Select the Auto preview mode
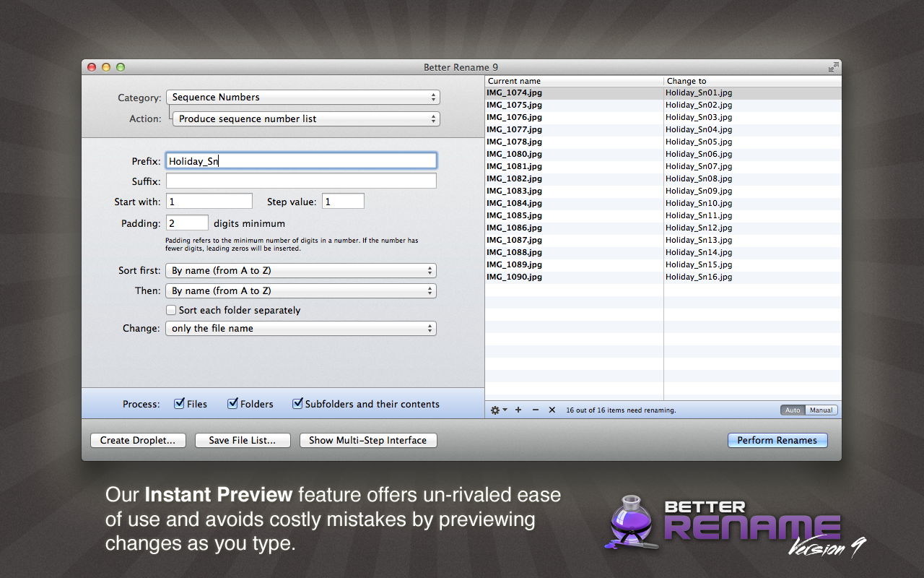Screen dimensions: 924x578 tap(793, 410)
